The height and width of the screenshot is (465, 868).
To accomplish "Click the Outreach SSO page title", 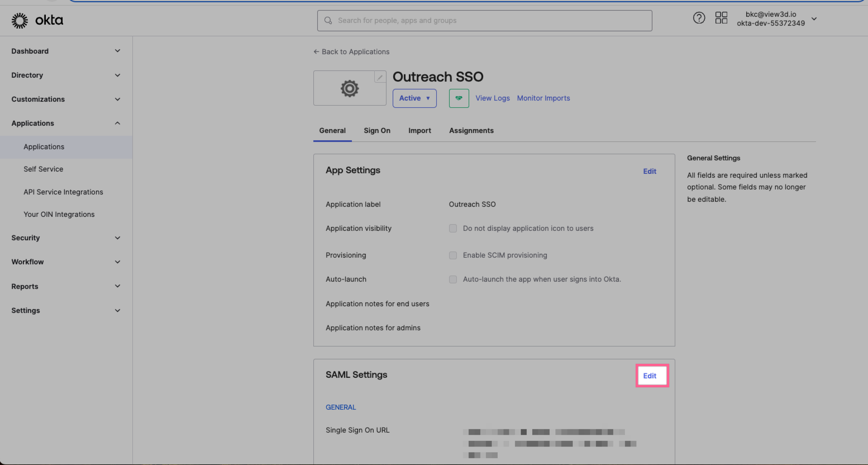I will 438,77.
